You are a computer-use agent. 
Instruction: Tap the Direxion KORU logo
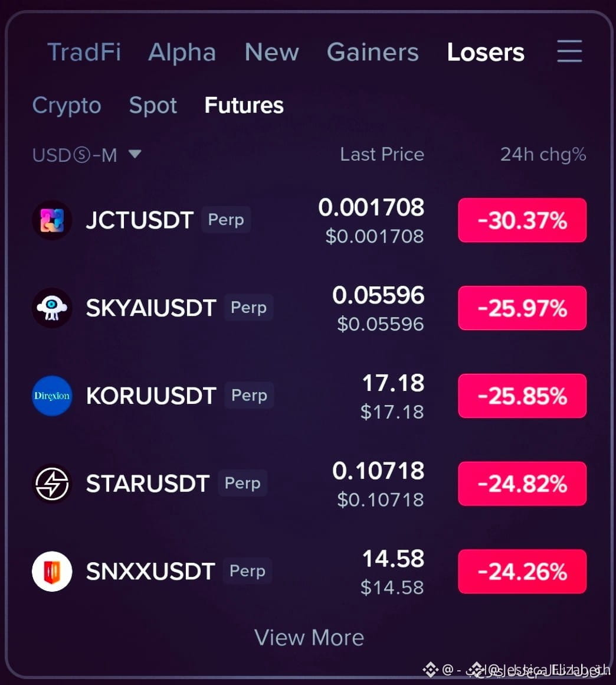point(52,396)
